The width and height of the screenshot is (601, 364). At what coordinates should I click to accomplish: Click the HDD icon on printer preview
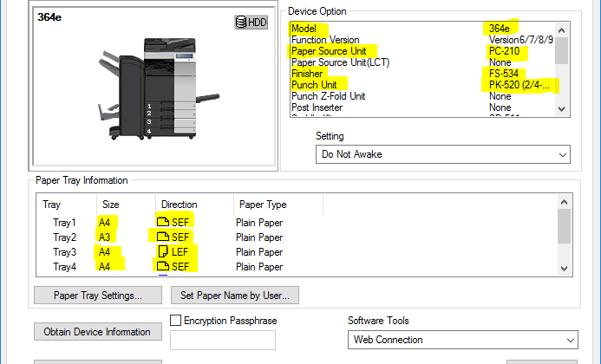point(252,23)
